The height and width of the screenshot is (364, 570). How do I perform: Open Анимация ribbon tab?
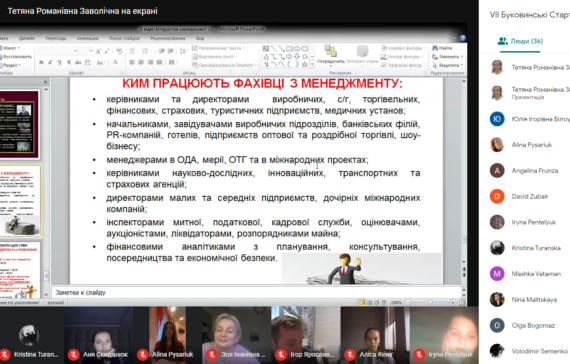pos(88,38)
